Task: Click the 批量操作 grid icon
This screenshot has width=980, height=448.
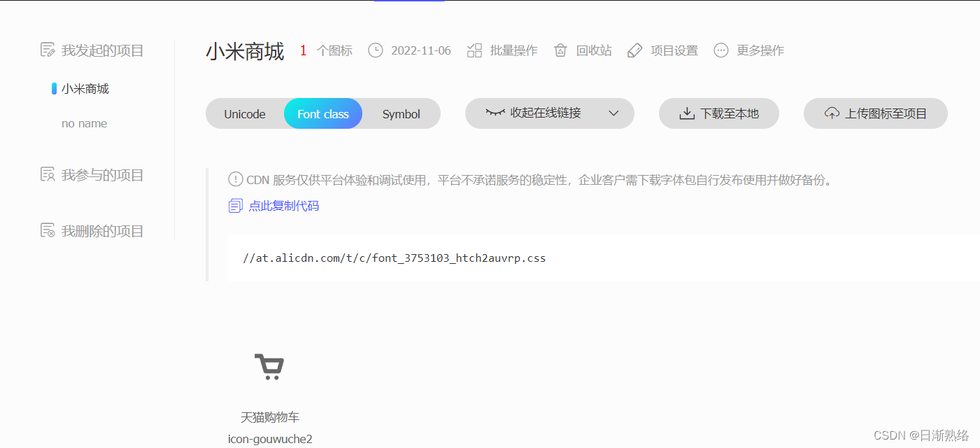Action: 475,50
